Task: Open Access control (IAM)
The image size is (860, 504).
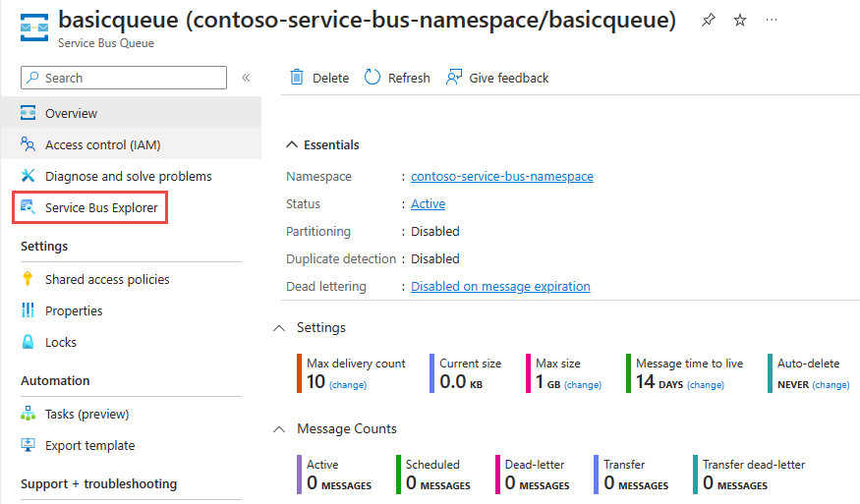Action: 102,145
